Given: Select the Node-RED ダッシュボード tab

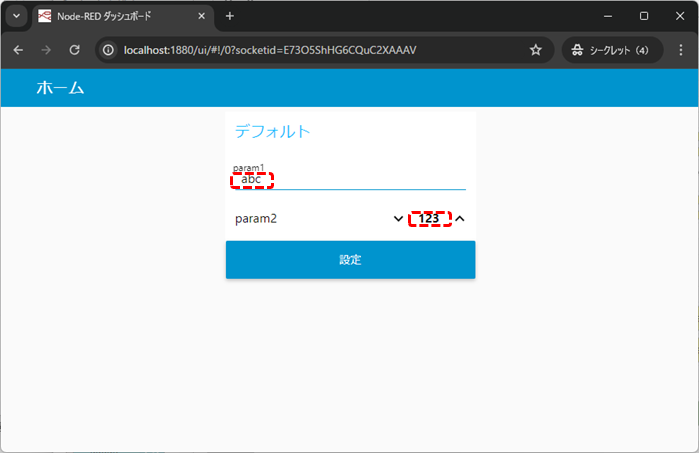Looking at the screenshot, I should (123, 16).
